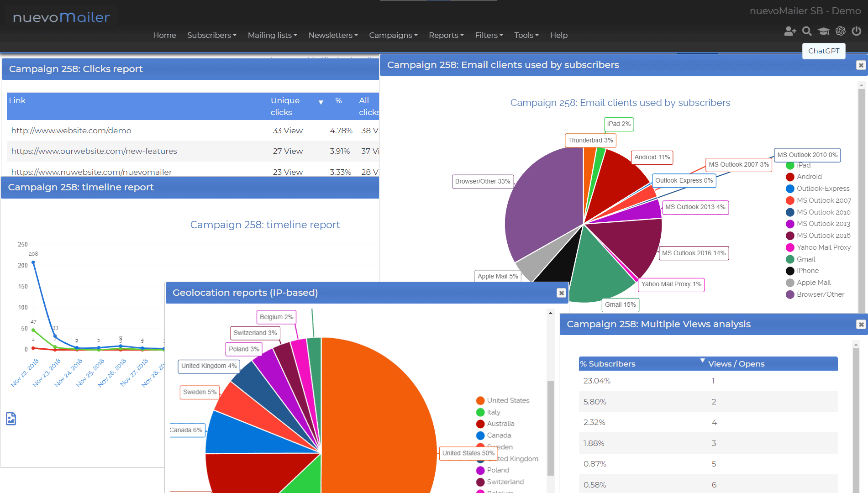Expand the Filters dropdown menu

click(x=489, y=35)
